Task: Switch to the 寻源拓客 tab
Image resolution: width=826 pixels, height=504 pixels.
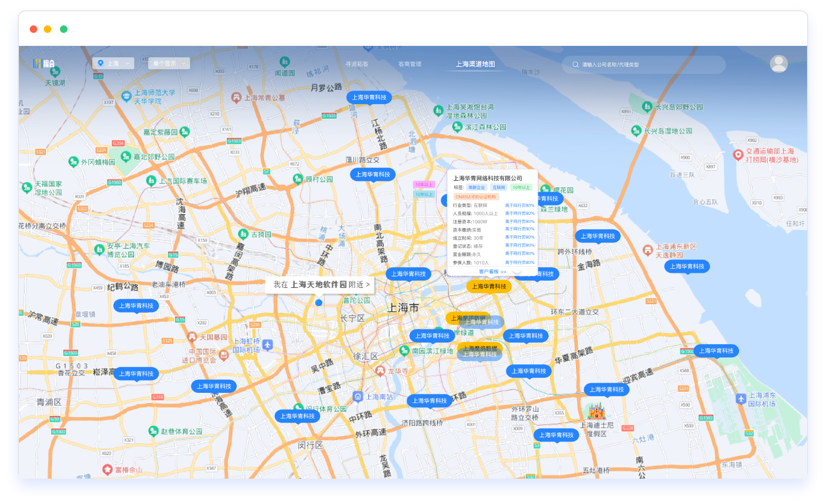Action: pyautogui.click(x=357, y=64)
